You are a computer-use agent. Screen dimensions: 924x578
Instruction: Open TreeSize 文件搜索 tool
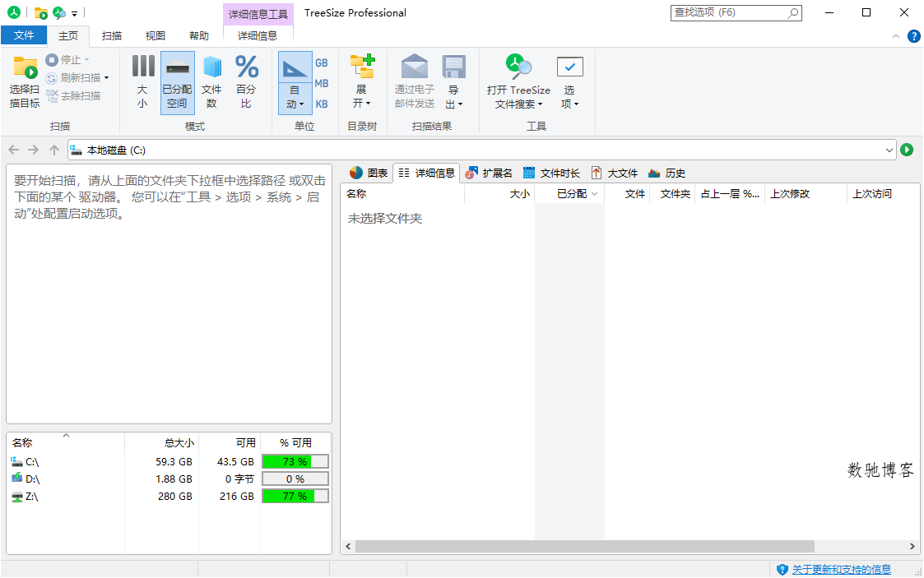coord(518,82)
